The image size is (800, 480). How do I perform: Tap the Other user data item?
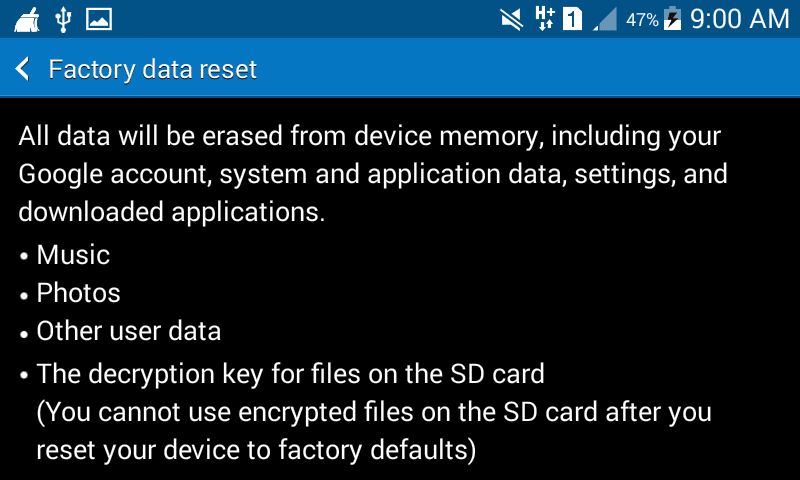click(x=128, y=331)
